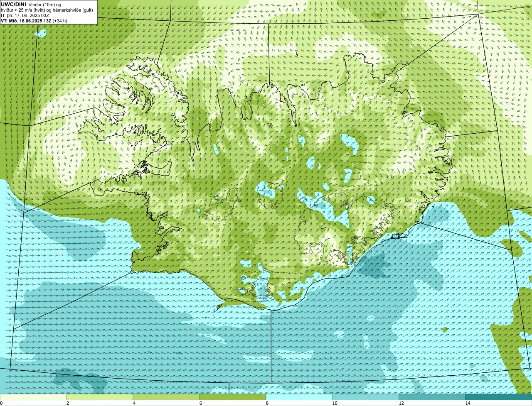Click the legend scale label '6'
The height and width of the screenshot is (406, 532).
[x=200, y=403]
